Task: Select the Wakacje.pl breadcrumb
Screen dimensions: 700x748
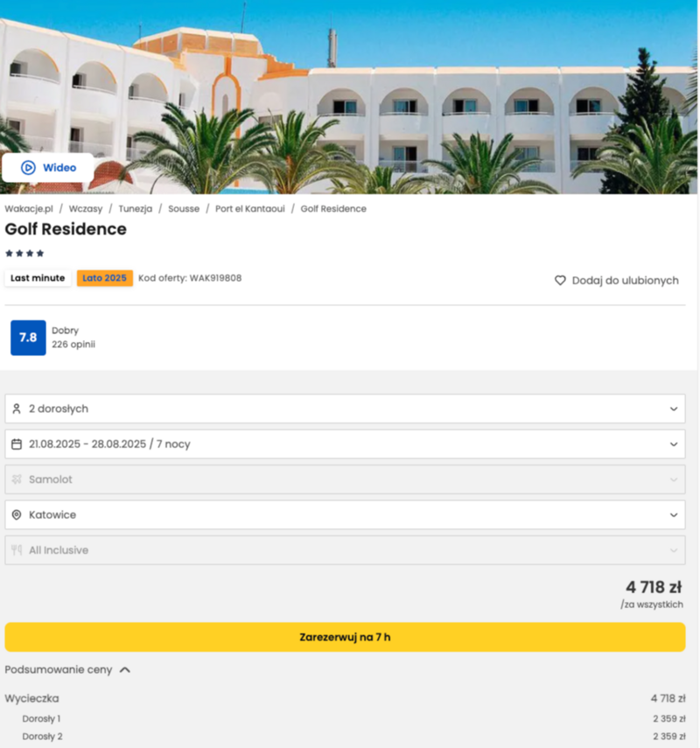Action: click(x=29, y=209)
